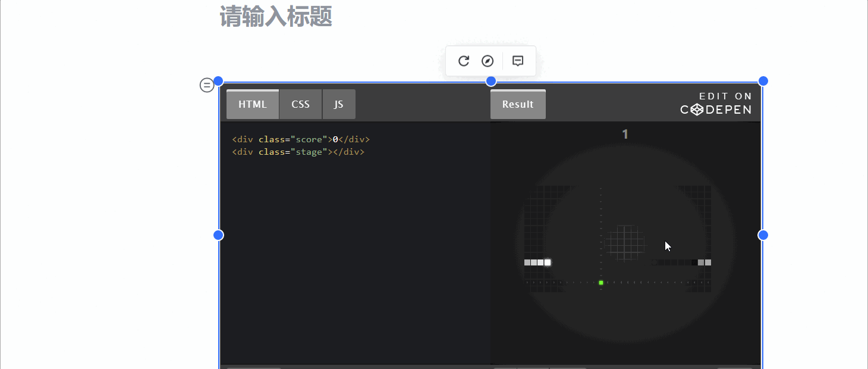Image resolution: width=868 pixels, height=369 pixels.
Task: Open the Edit on CodePen link
Action: pos(716,103)
